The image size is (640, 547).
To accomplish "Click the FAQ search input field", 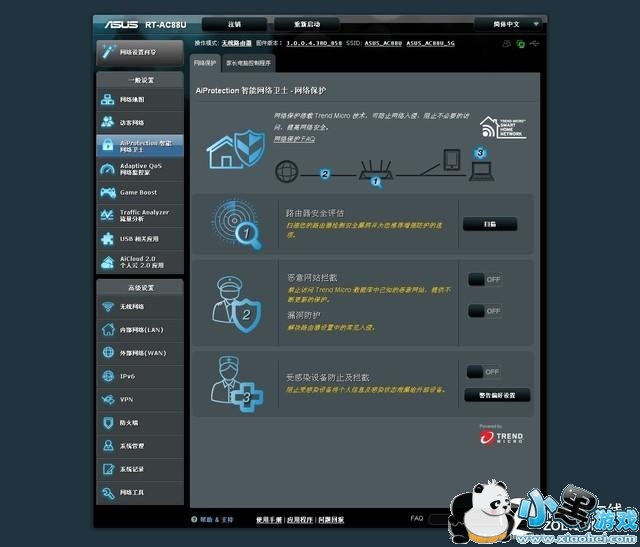I will coord(441,519).
